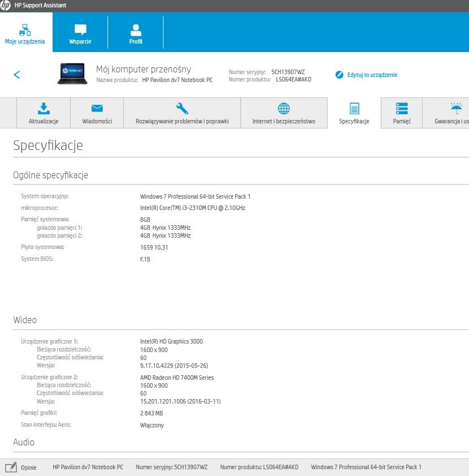The height and width of the screenshot is (476, 469).
Task: Click product number LS064EA#AKD in header
Action: click(294, 80)
